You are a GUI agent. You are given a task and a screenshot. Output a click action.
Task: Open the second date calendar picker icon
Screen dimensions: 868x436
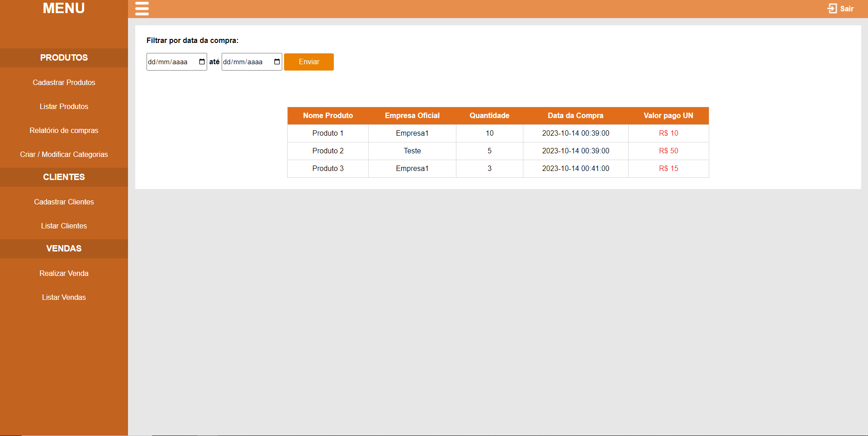pyautogui.click(x=276, y=62)
